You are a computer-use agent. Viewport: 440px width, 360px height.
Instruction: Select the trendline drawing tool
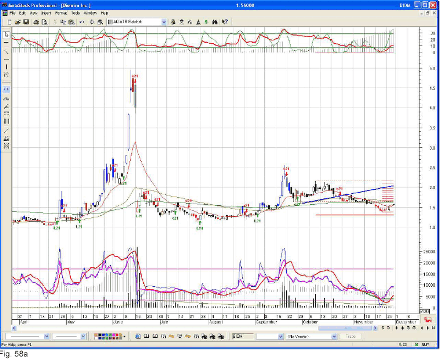tap(6, 51)
